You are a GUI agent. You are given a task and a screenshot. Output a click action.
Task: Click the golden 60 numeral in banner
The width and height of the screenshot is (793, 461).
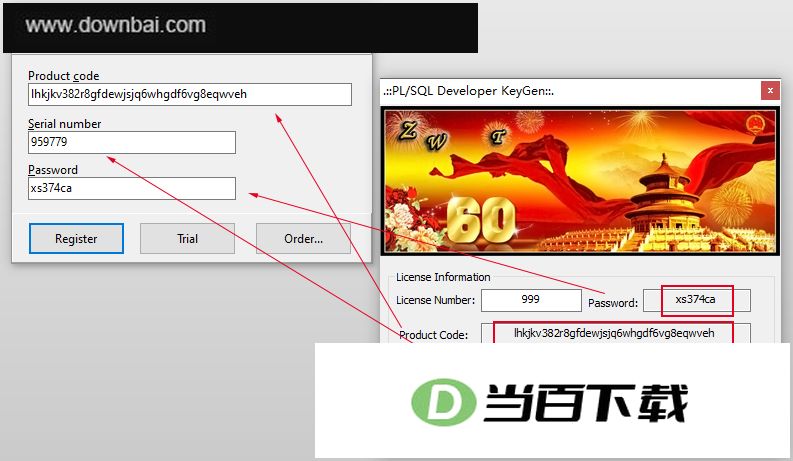tap(480, 219)
